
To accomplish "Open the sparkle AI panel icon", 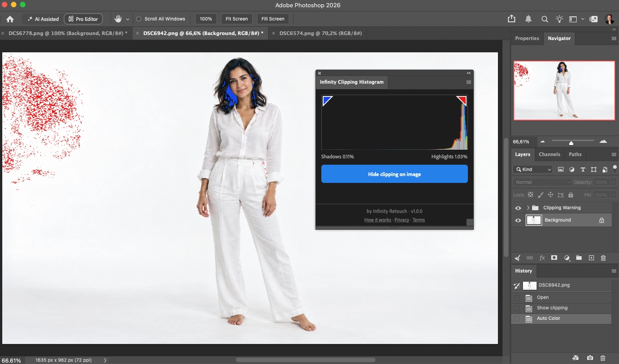I will (x=594, y=19).
